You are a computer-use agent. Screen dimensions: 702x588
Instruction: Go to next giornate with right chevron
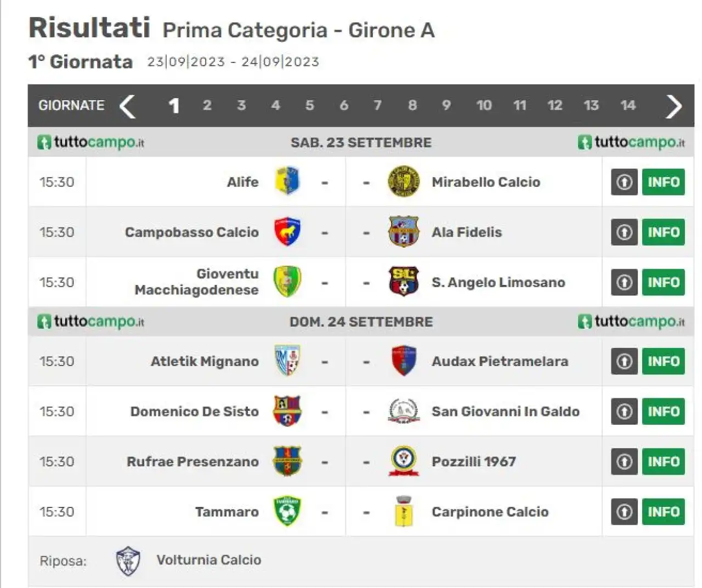[x=674, y=106]
